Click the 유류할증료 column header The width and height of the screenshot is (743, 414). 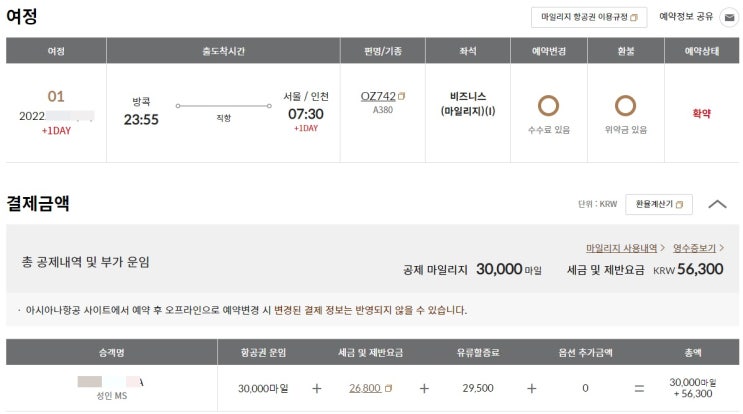(476, 352)
